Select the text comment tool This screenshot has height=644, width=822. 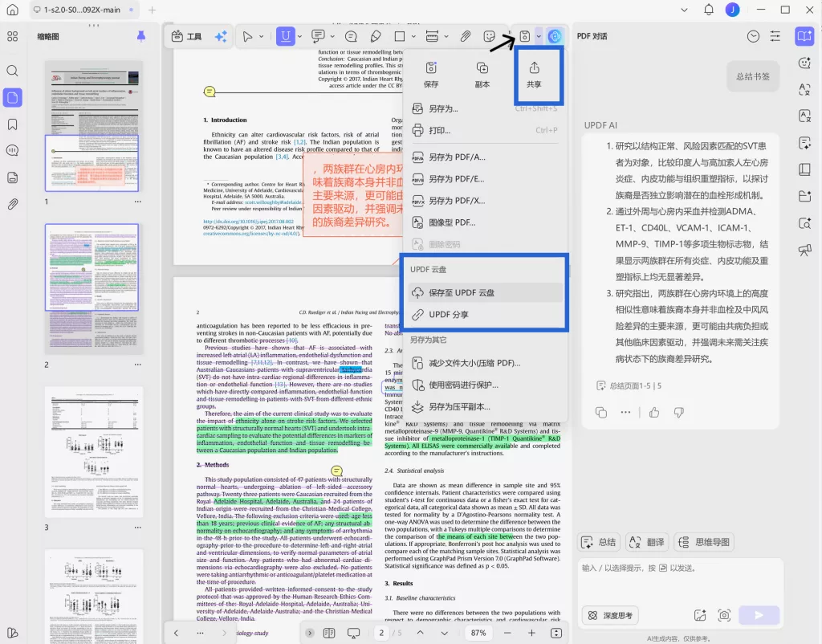tap(318, 36)
